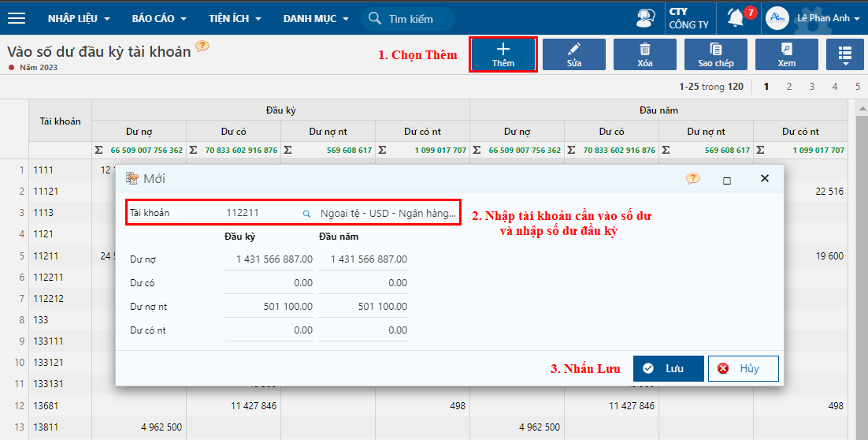The height and width of the screenshot is (440, 868).
Task: Click the Thêm (add) toolbar button
Action: 503,54
